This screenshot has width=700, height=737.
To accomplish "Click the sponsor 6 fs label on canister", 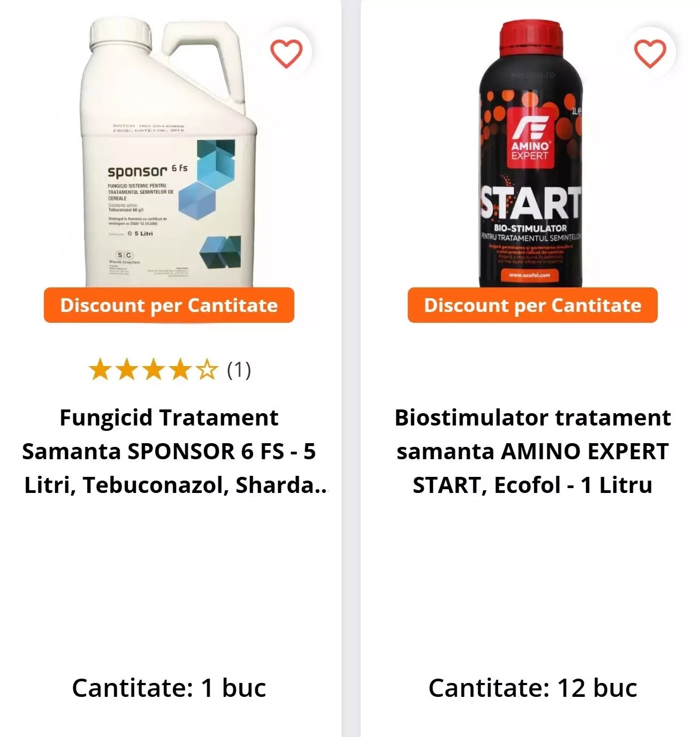I will [148, 170].
